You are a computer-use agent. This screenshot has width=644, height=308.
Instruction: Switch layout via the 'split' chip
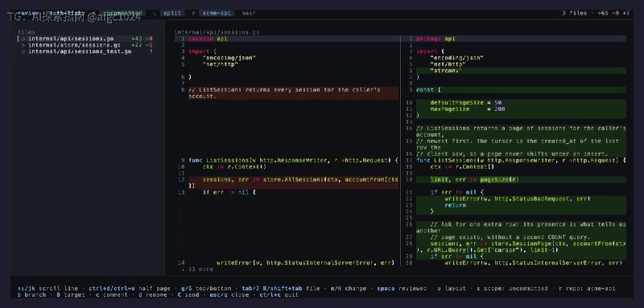(x=172, y=13)
